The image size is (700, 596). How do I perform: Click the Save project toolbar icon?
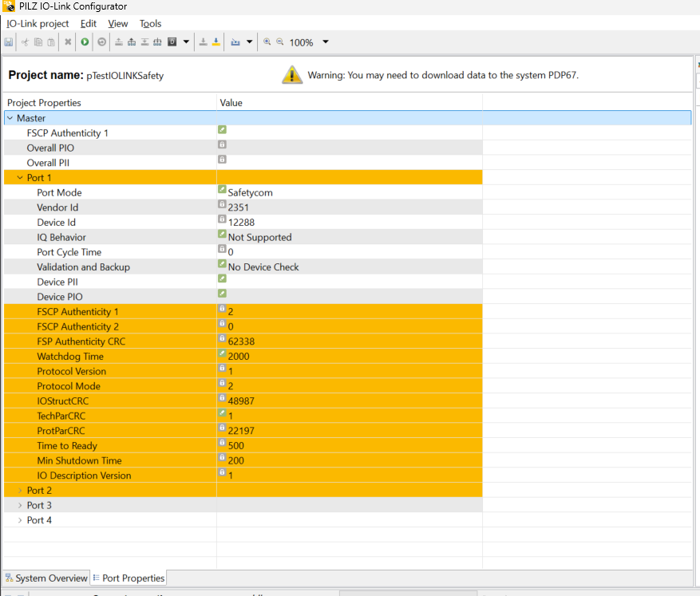[x=9, y=42]
